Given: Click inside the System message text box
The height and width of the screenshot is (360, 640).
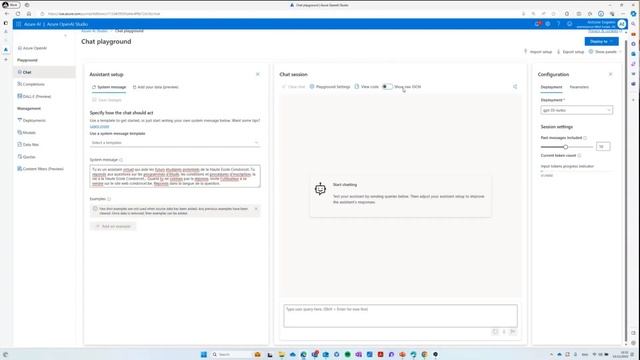Looking at the screenshot, I should click(175, 176).
